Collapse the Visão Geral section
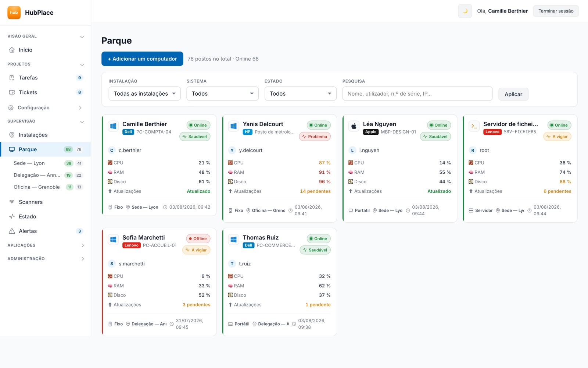Viewport: 588px width, 368px height. point(82,36)
